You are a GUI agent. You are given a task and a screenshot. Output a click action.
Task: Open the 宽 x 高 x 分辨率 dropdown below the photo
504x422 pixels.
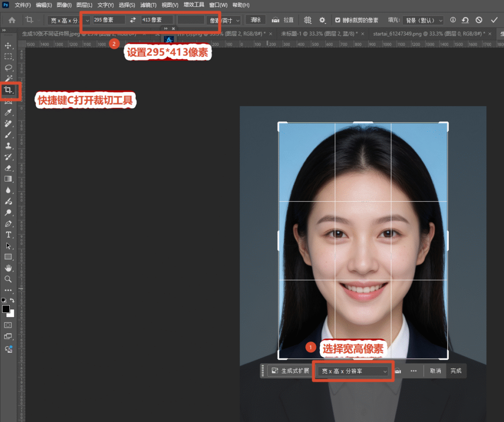(x=353, y=371)
